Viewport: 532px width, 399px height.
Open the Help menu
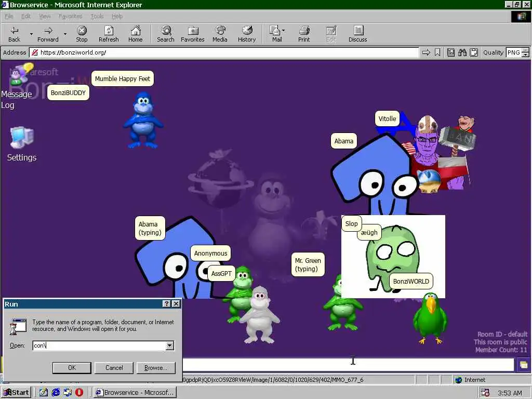coord(117,16)
